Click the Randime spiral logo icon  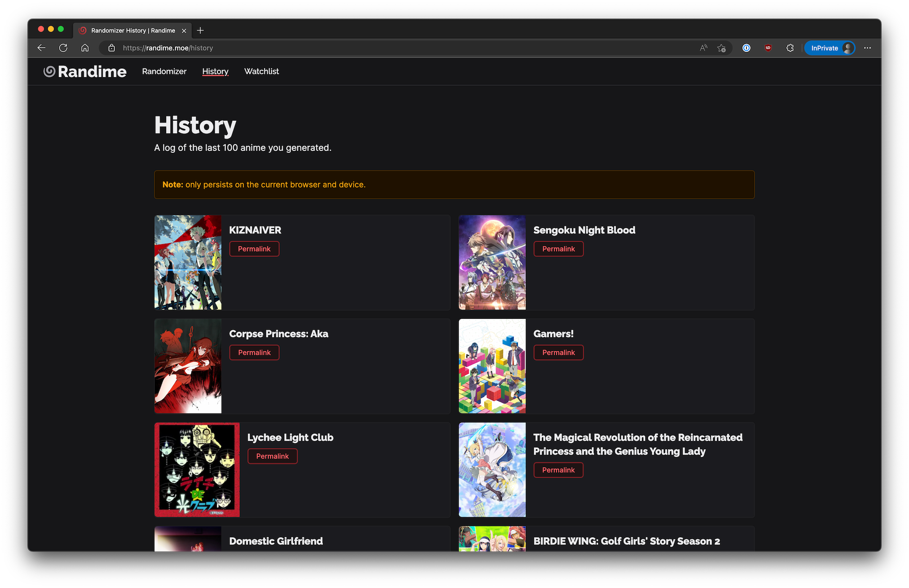coord(49,71)
